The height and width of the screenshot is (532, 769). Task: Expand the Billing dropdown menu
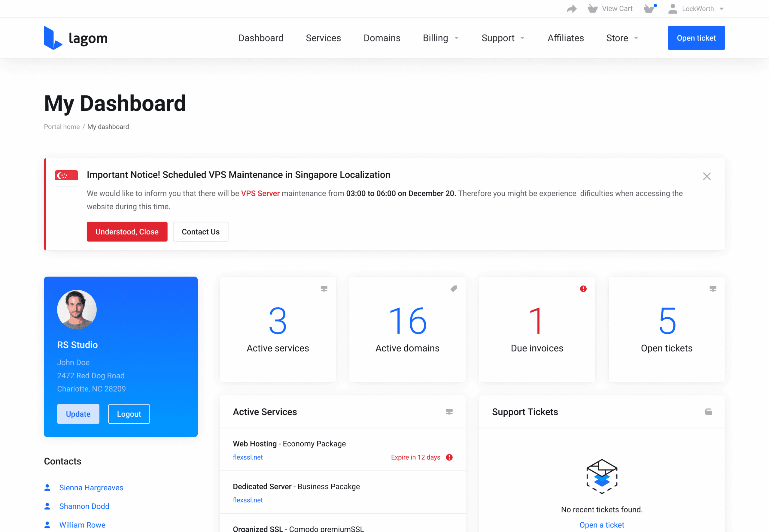440,38
